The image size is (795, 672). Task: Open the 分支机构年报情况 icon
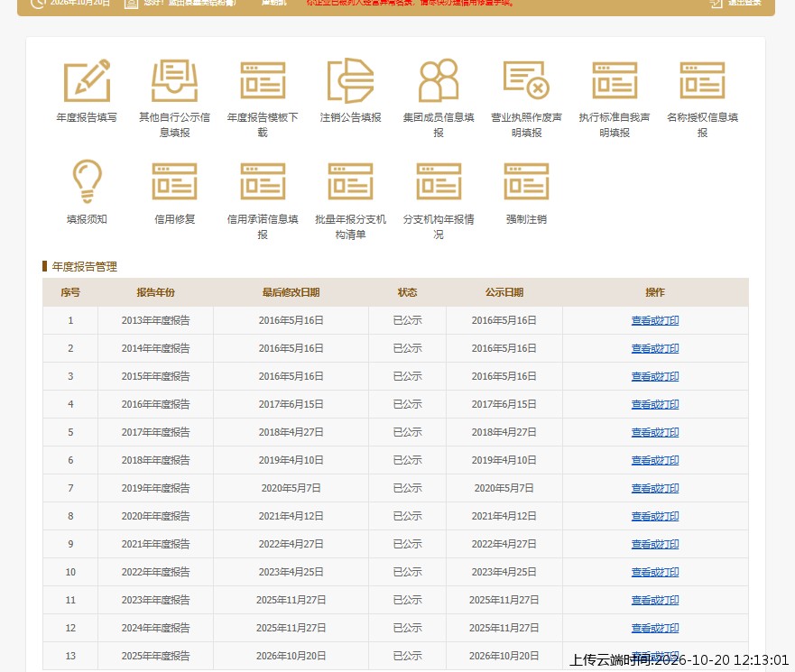[439, 181]
